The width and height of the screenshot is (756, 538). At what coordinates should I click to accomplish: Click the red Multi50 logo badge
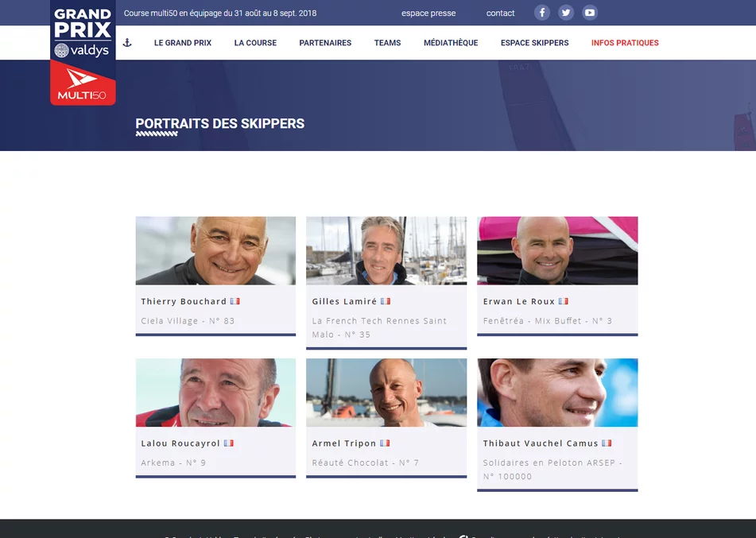point(83,83)
